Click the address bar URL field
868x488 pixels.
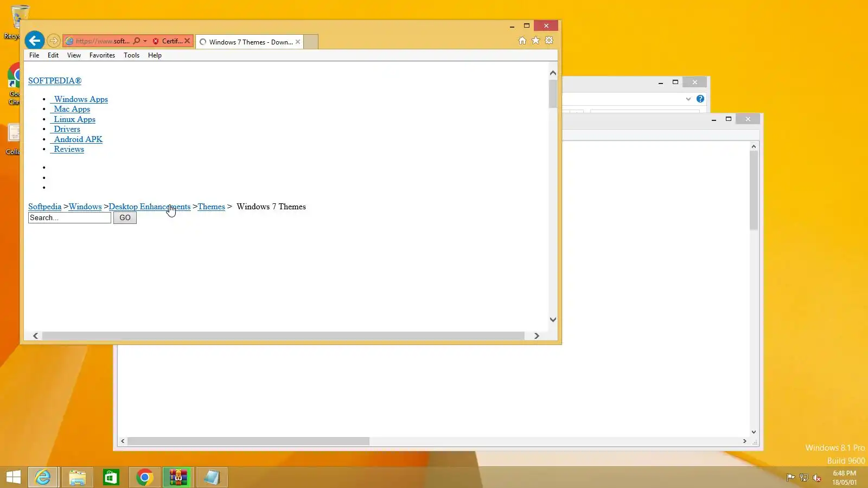point(102,41)
